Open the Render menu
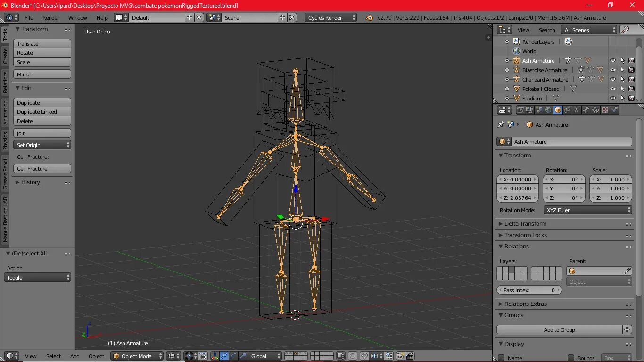Viewport: 644px width, 362px height. pyautogui.click(x=50, y=18)
